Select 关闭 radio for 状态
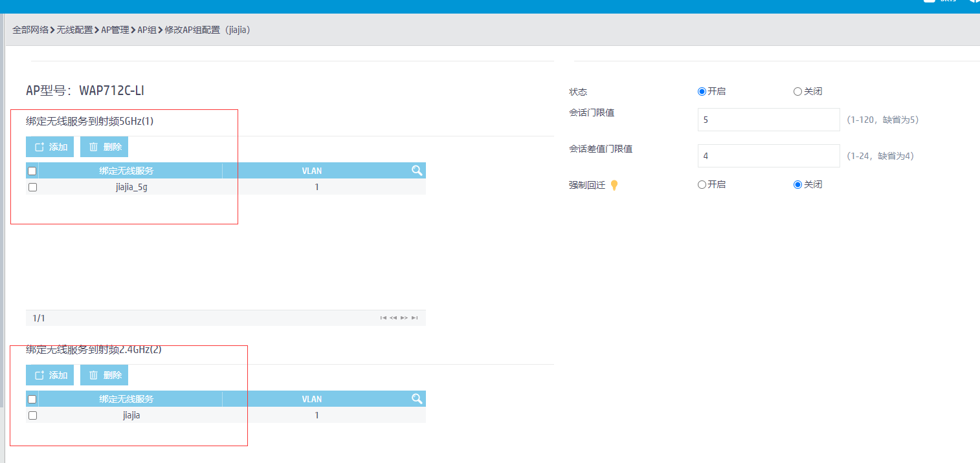 pyautogui.click(x=797, y=91)
